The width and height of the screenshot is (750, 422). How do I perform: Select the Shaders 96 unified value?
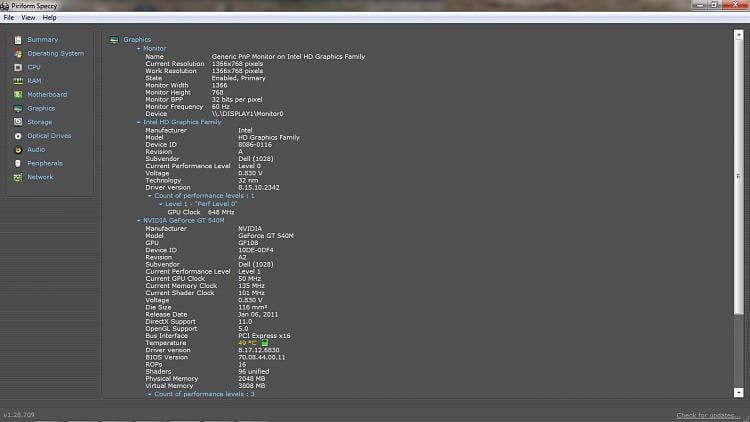(254, 371)
